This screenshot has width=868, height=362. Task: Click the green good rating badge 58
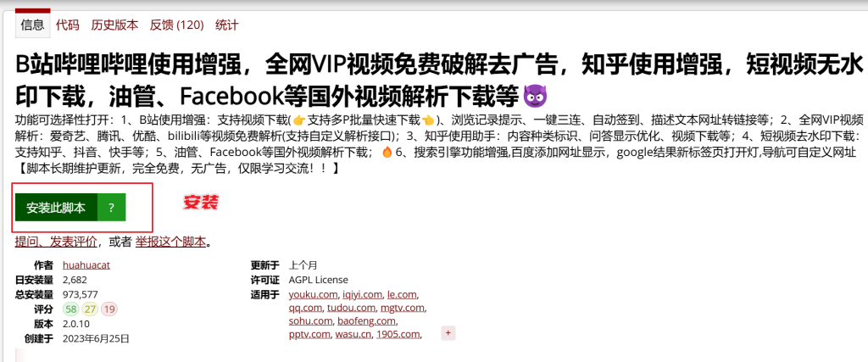click(70, 309)
